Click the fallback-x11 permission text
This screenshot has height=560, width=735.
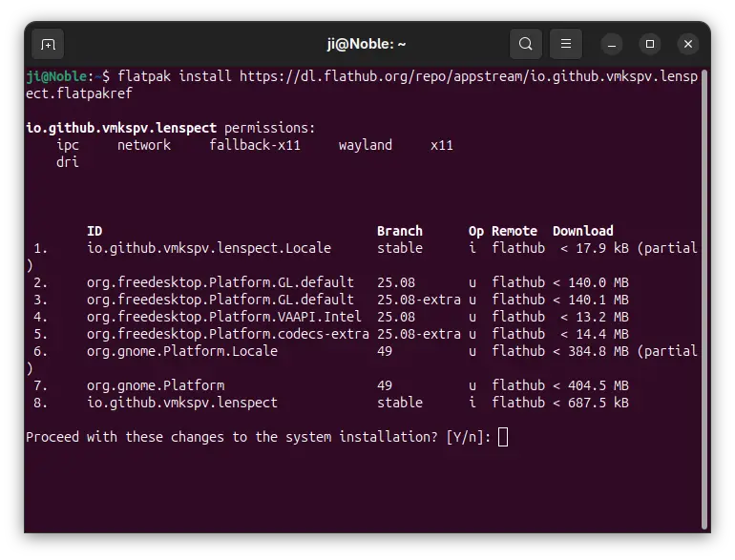click(254, 145)
